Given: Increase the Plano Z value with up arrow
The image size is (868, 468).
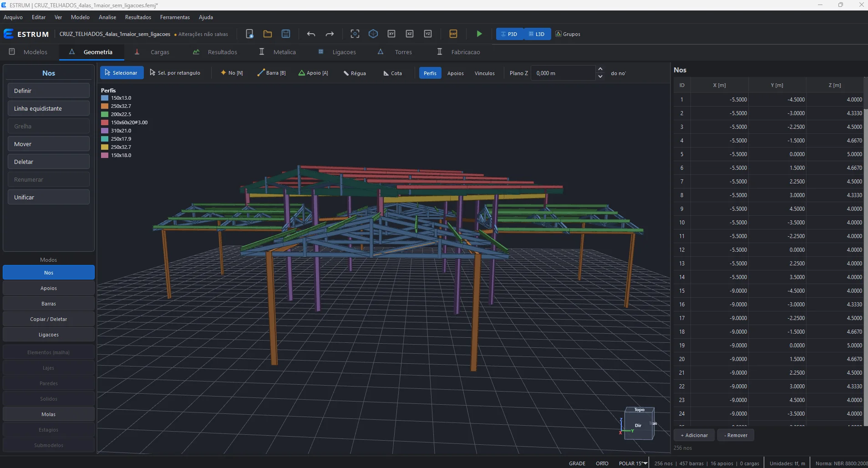Looking at the screenshot, I should (600, 69).
